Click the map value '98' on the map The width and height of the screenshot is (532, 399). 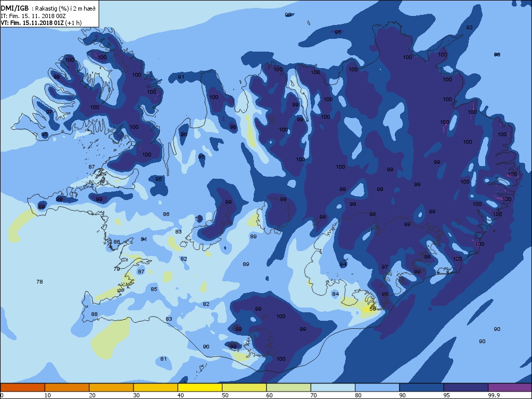(233, 127)
